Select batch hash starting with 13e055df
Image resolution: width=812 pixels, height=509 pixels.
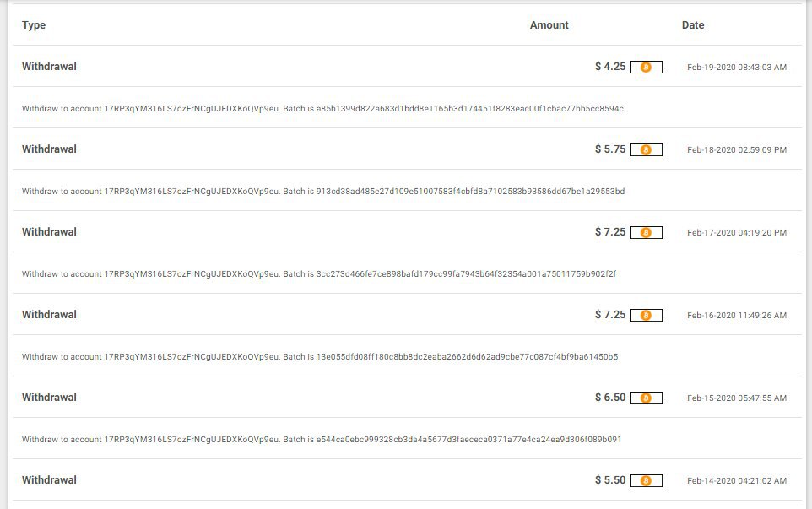[x=467, y=357]
